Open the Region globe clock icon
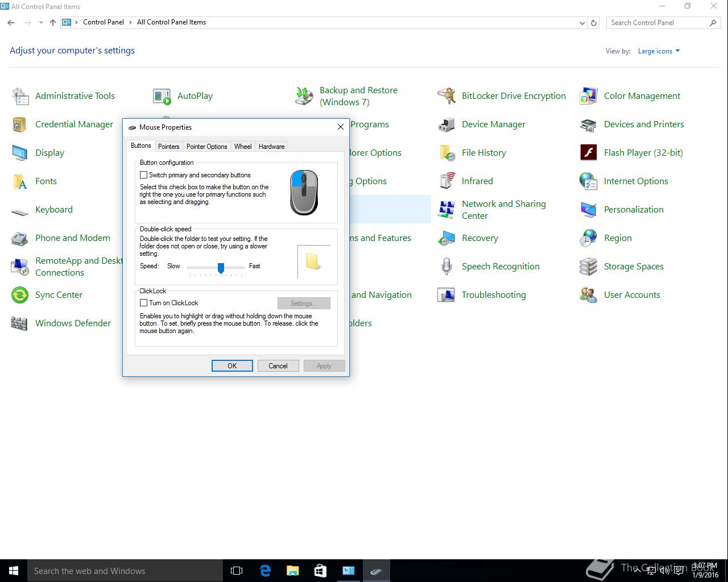The height and width of the screenshot is (582, 728). point(589,238)
